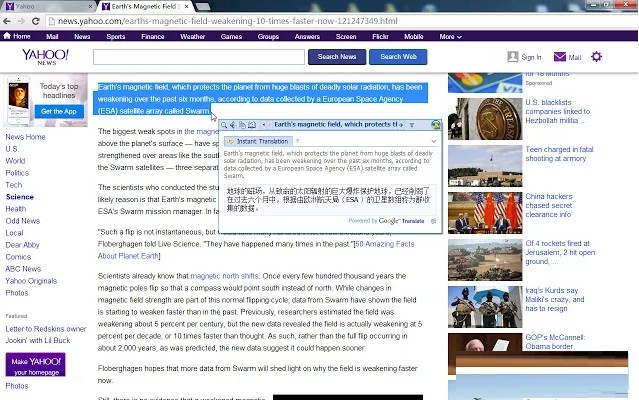Open Flickr in top navigation bar
The image size is (639, 400).
click(x=380, y=37)
